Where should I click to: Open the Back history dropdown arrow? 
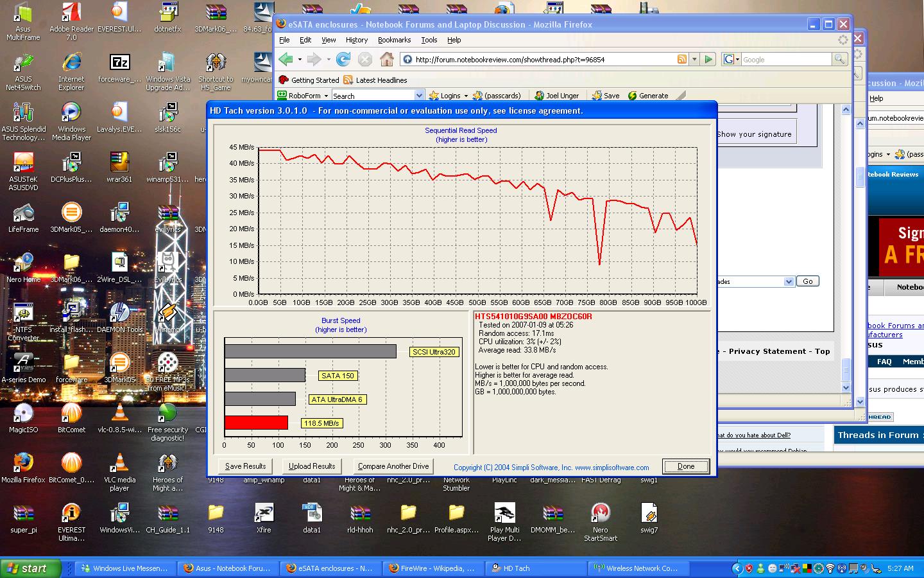pos(299,60)
